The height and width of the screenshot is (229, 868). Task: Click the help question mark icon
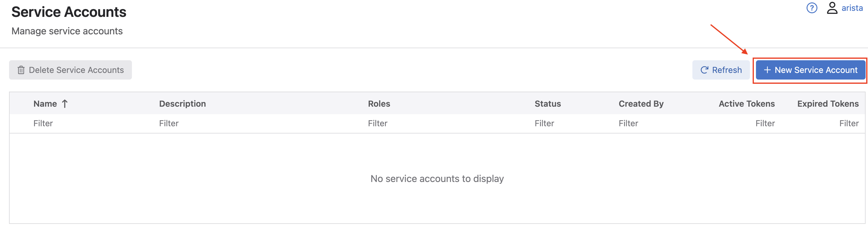tap(812, 8)
